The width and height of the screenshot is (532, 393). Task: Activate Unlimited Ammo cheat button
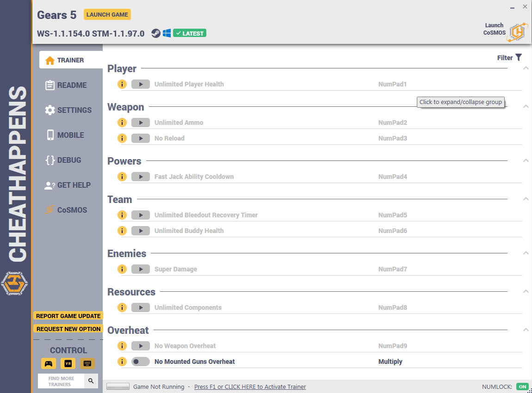141,123
